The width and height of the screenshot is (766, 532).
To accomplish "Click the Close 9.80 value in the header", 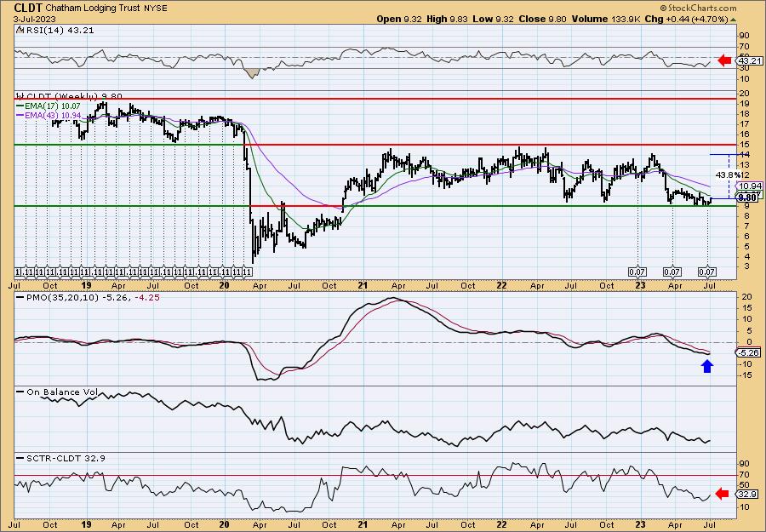I will (542, 19).
